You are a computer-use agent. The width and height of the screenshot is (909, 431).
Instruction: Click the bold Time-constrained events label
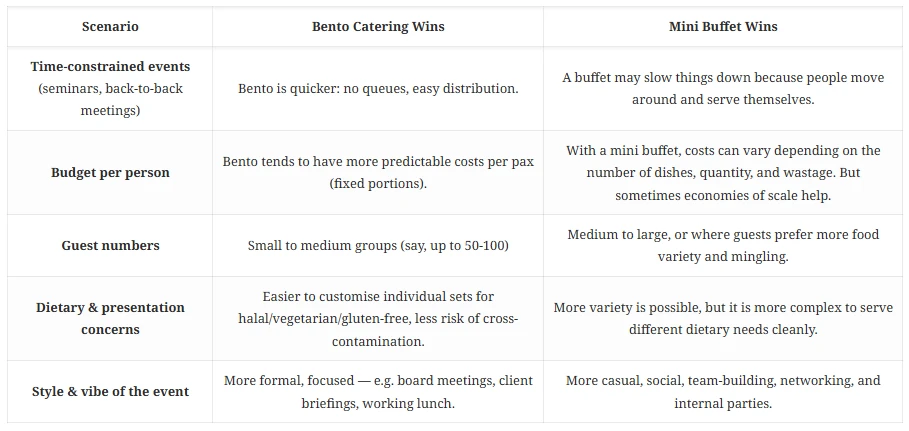[110, 67]
